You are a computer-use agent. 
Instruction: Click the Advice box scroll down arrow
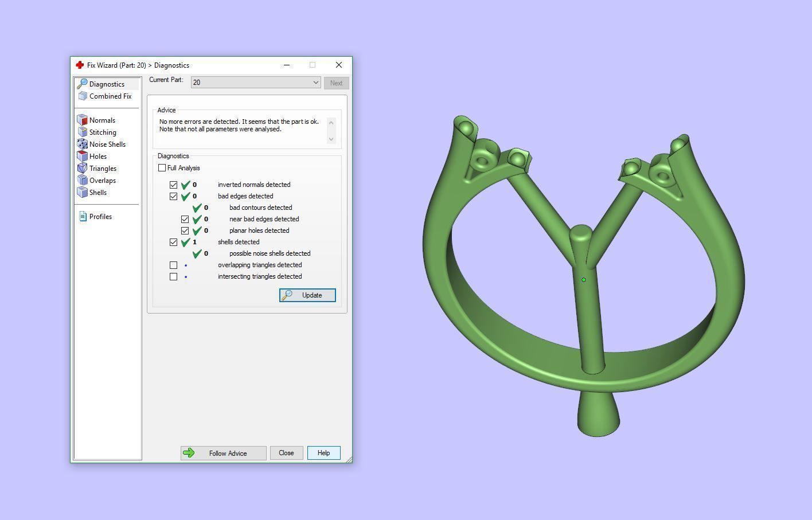pyautogui.click(x=331, y=139)
